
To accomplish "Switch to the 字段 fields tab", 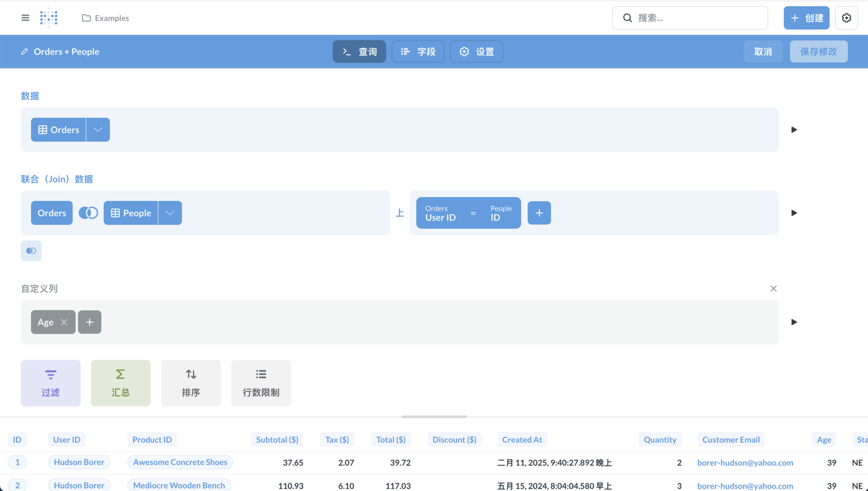I will 418,52.
